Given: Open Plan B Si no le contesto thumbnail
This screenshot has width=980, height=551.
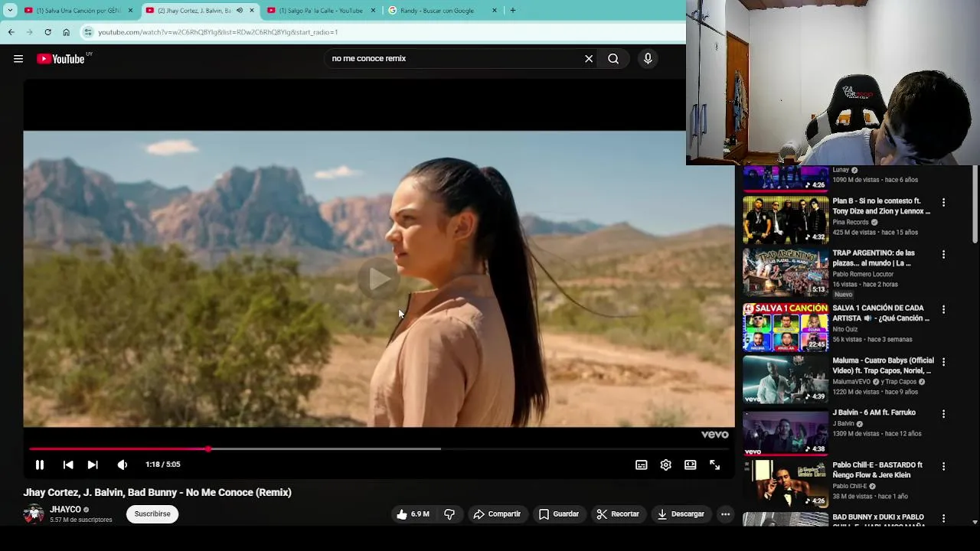Looking at the screenshot, I should (786, 220).
